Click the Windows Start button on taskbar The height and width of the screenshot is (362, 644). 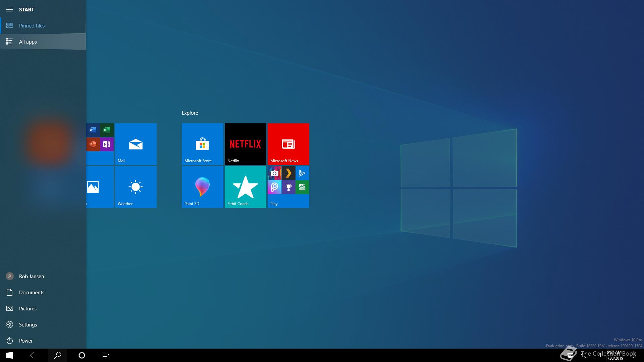(9, 355)
